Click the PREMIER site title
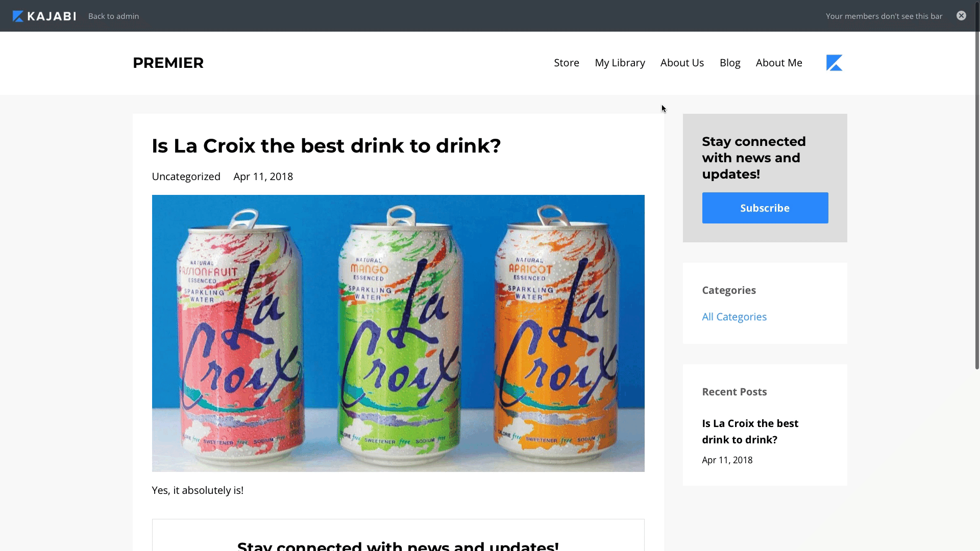This screenshot has width=980, height=551. point(168,63)
